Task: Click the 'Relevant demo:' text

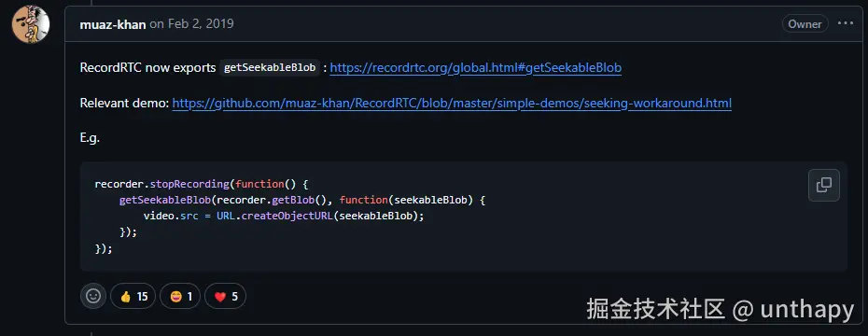Action: click(124, 104)
